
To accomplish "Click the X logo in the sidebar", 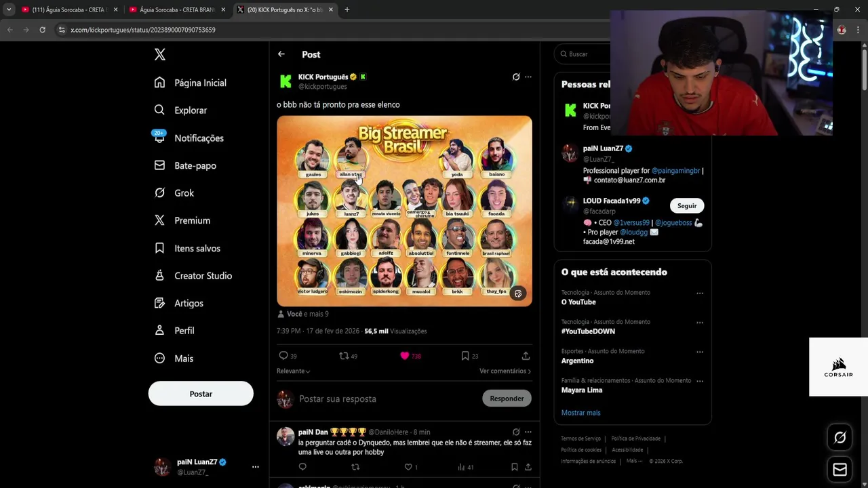I will [x=160, y=55].
